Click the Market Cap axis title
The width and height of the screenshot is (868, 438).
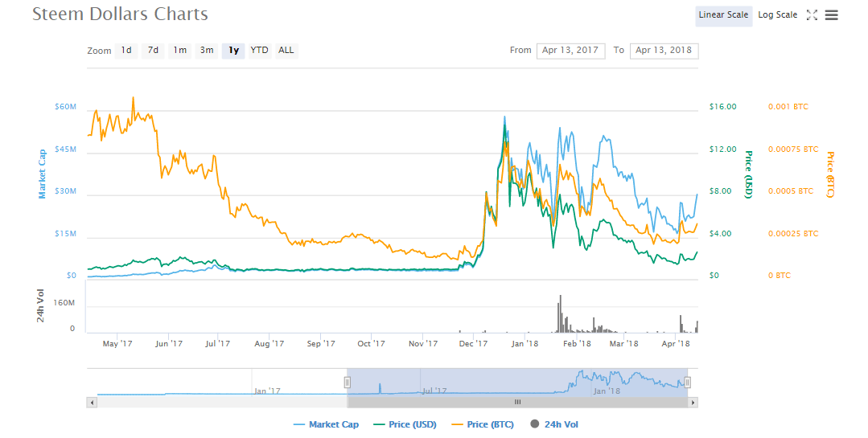[x=42, y=174]
